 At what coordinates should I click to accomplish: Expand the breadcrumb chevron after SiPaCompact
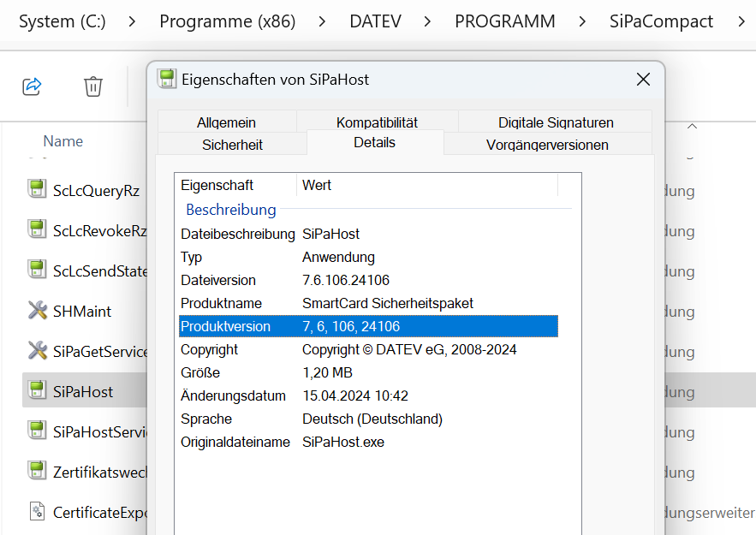point(741,21)
